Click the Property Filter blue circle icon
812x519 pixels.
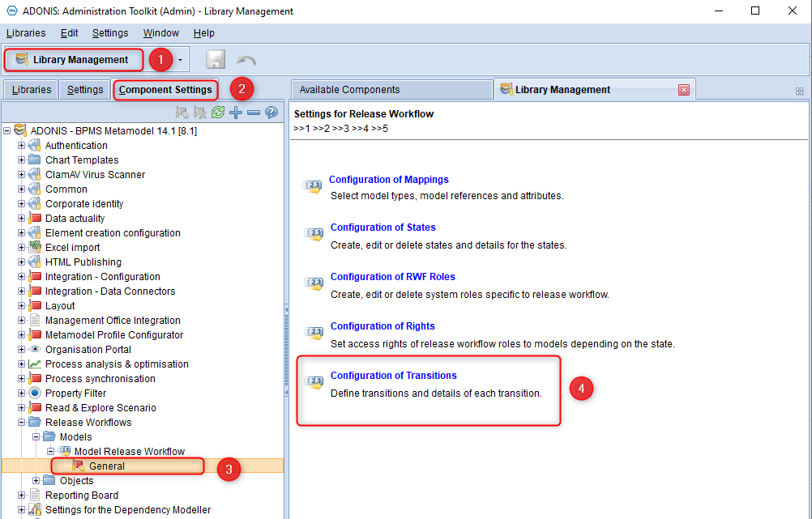(x=35, y=393)
